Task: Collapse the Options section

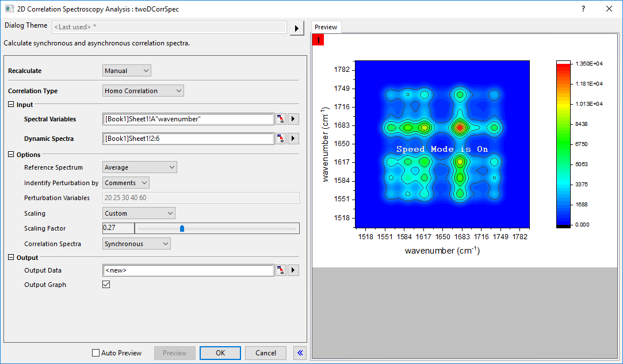Action: click(12, 155)
